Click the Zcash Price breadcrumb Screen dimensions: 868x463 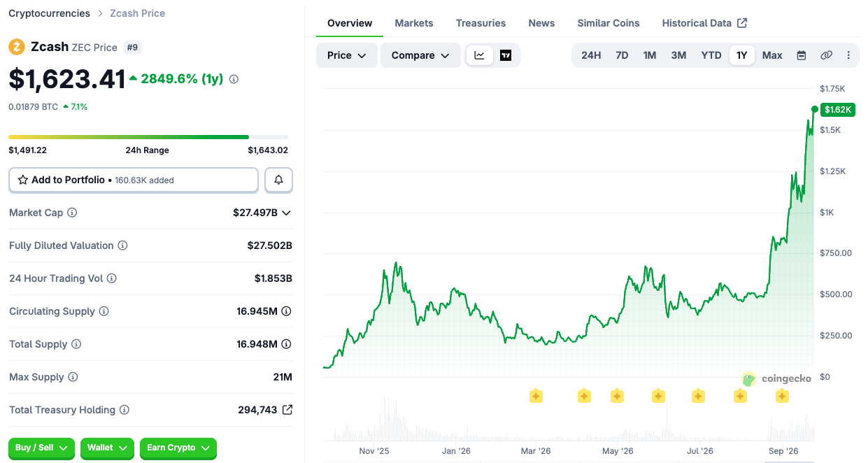pos(138,13)
